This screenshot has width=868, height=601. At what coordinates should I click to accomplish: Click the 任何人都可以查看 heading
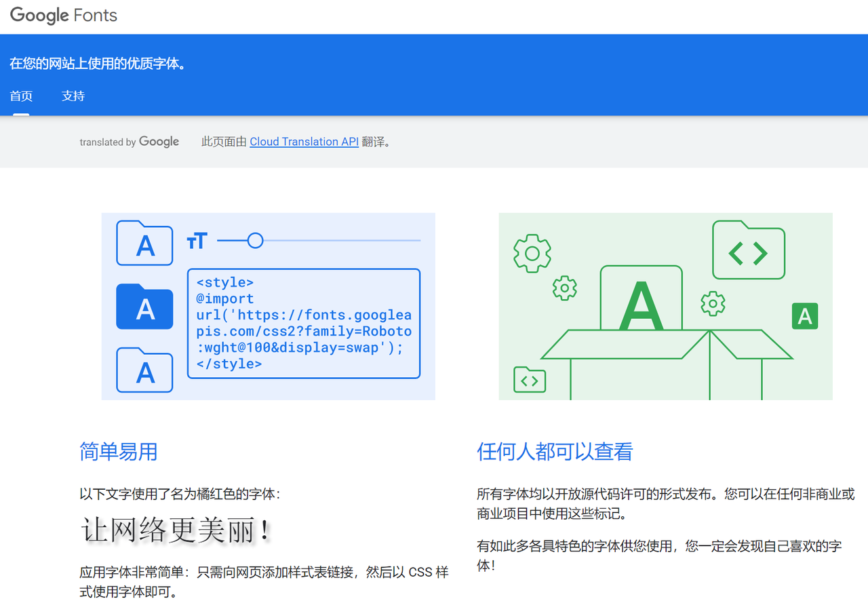(x=555, y=452)
